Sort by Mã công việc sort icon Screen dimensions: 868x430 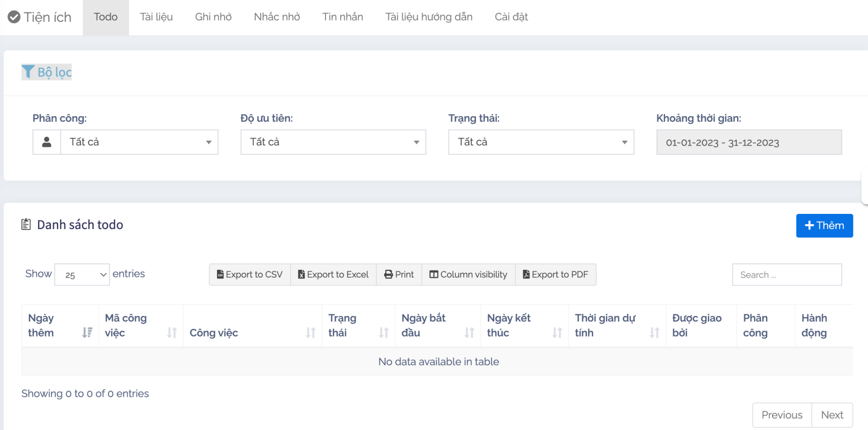[x=172, y=332]
